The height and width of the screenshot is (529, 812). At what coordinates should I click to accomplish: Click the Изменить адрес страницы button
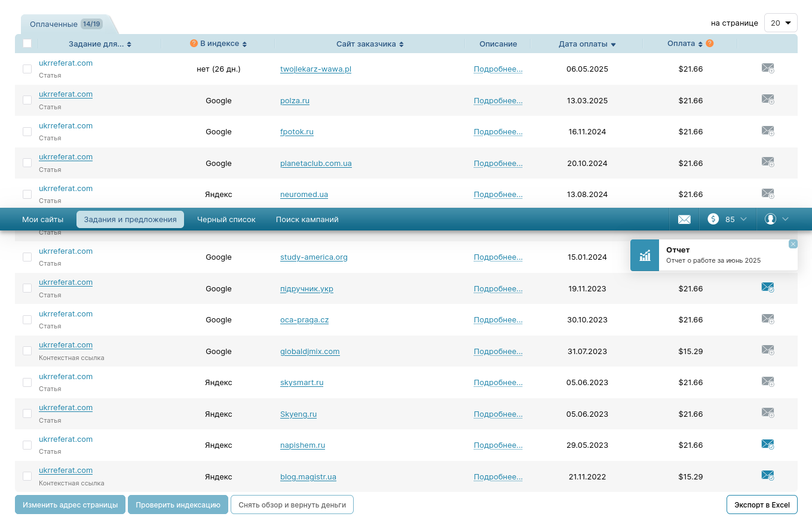70,505
